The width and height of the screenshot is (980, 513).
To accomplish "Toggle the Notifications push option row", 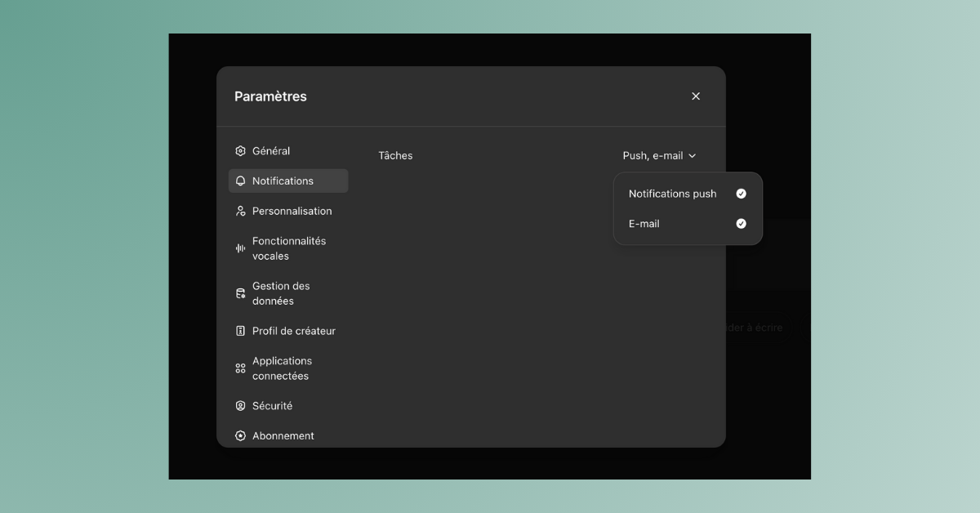I will (688, 194).
